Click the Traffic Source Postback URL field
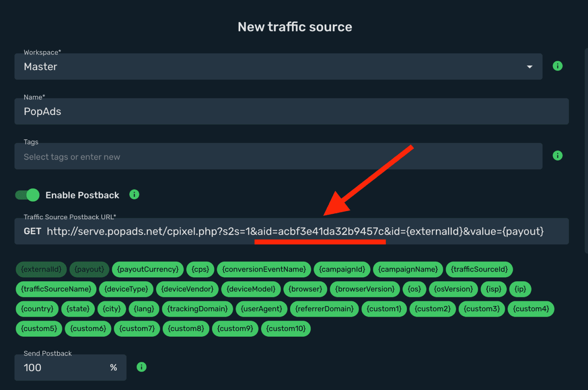Screen dimensions: 588x390 click(x=292, y=231)
